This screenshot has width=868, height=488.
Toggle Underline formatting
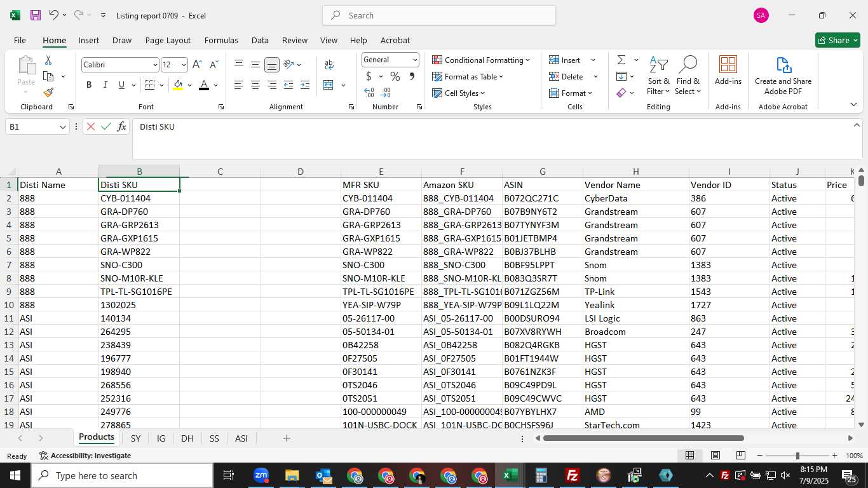click(121, 85)
